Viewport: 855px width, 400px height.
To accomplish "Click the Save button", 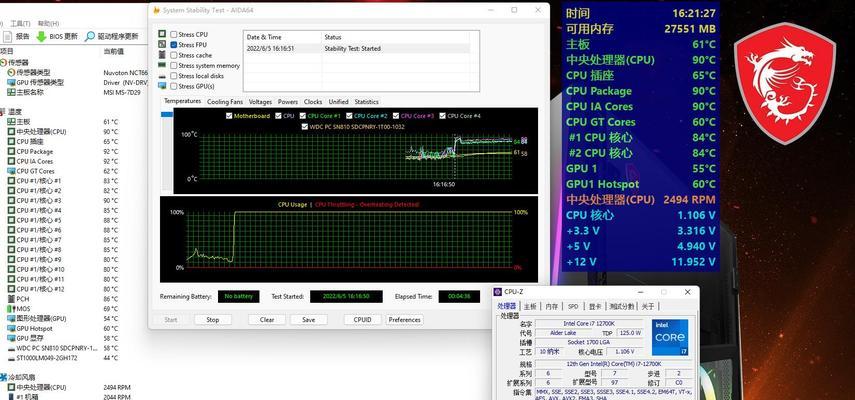I will click(x=309, y=320).
